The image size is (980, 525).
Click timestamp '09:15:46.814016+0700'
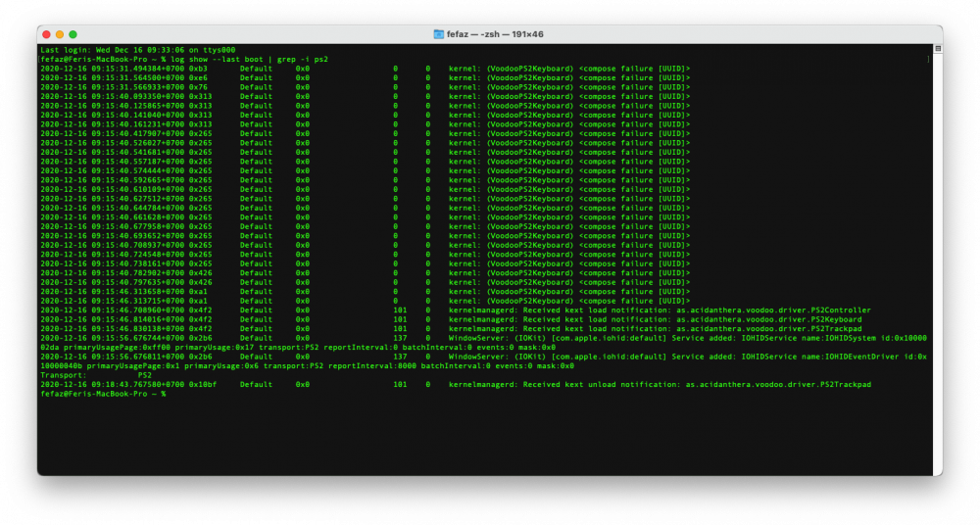coord(138,319)
